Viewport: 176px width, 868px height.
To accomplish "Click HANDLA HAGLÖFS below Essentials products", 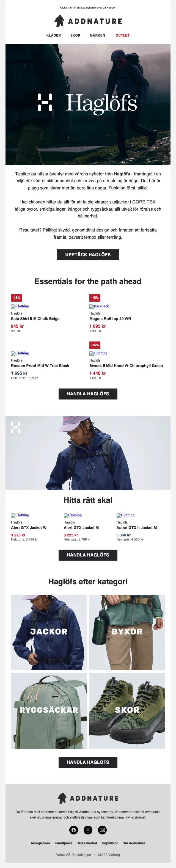I will 88,393.
